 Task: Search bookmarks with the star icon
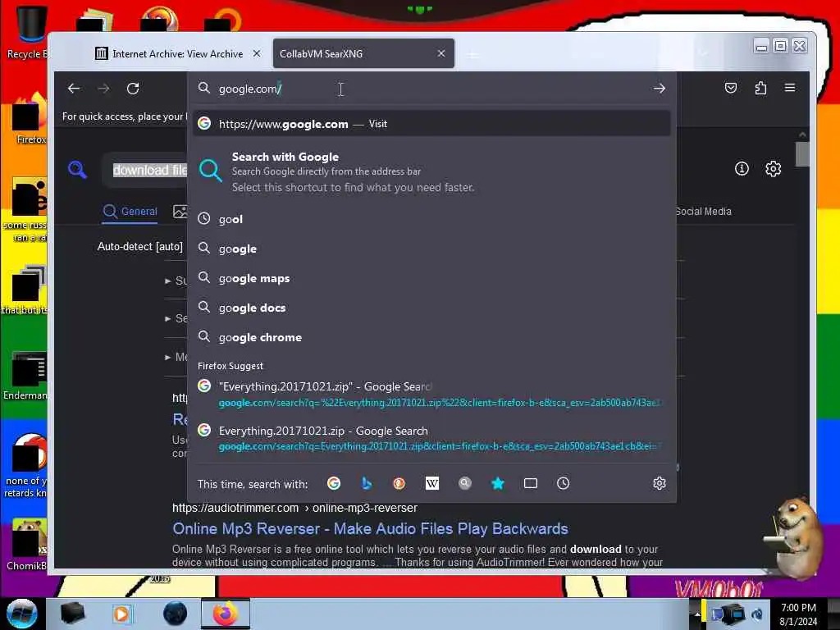pos(498,484)
